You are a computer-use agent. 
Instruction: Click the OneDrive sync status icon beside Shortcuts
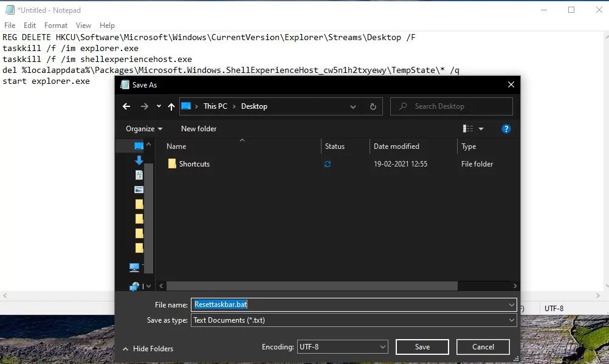click(x=328, y=163)
